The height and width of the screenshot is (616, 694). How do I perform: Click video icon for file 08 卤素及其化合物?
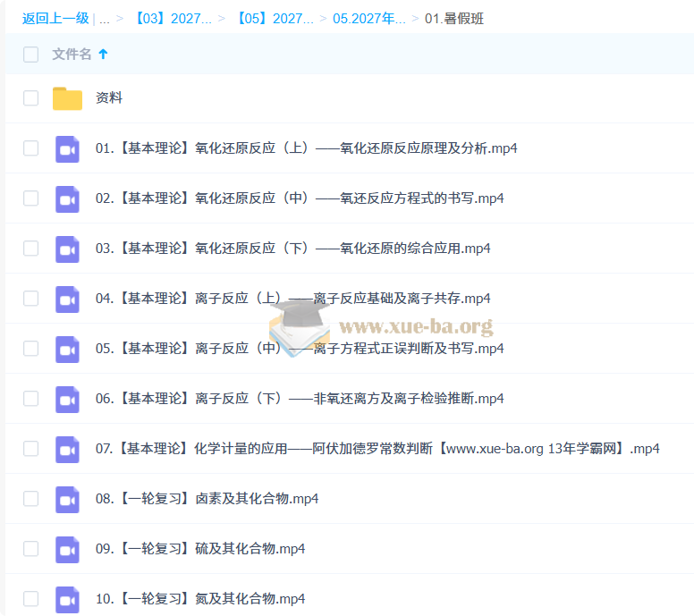pos(67,499)
